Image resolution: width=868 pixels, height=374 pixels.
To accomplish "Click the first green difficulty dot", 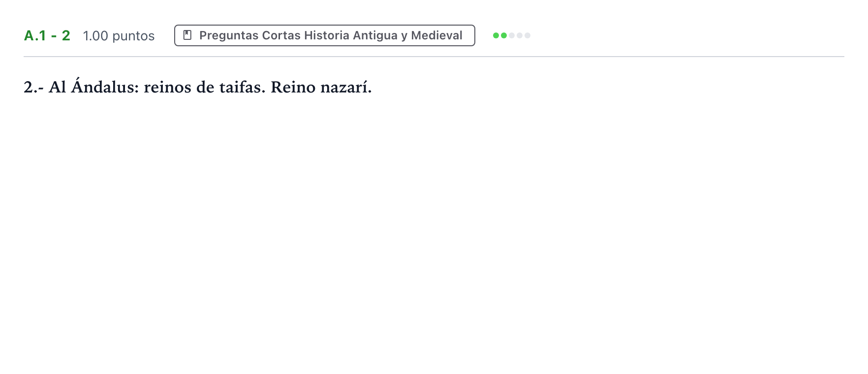I will [x=496, y=35].
